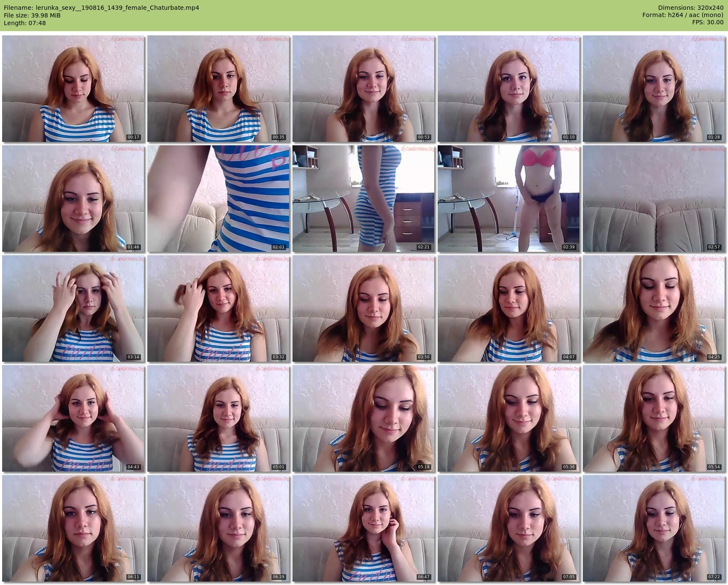The height and width of the screenshot is (585, 728).
Task: Click the 01:10 frame thumbnail
Action: click(509, 89)
